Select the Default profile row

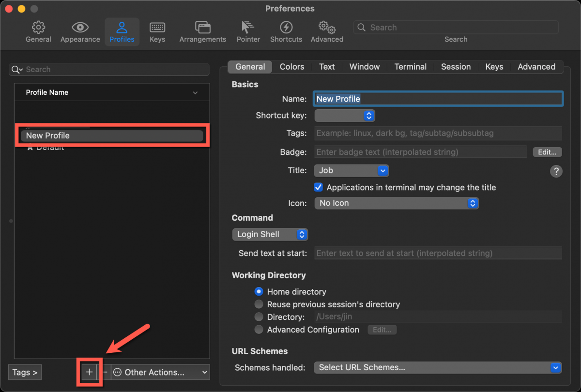pos(111,148)
